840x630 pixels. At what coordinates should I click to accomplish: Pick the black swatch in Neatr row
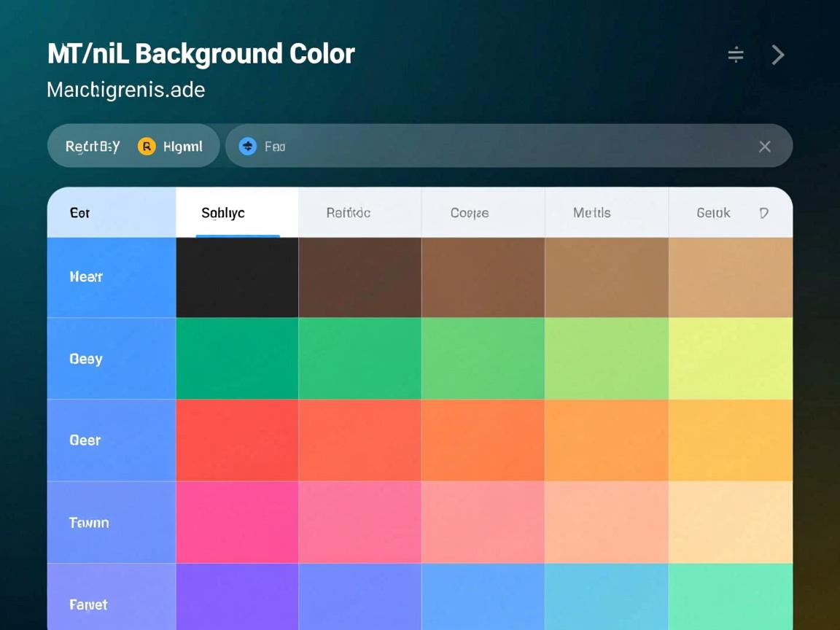click(237, 278)
